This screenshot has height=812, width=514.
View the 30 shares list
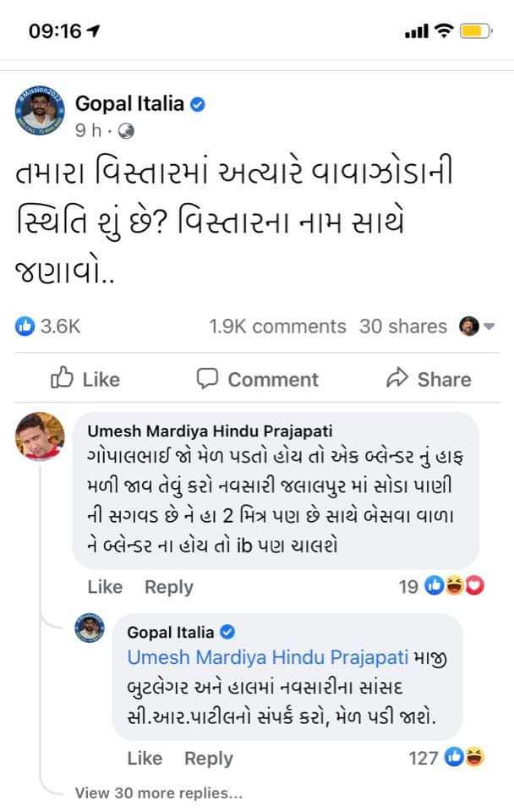[x=402, y=326]
